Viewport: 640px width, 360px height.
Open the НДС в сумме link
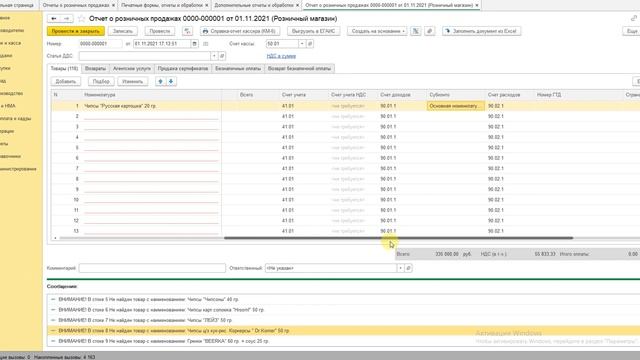coord(281,56)
